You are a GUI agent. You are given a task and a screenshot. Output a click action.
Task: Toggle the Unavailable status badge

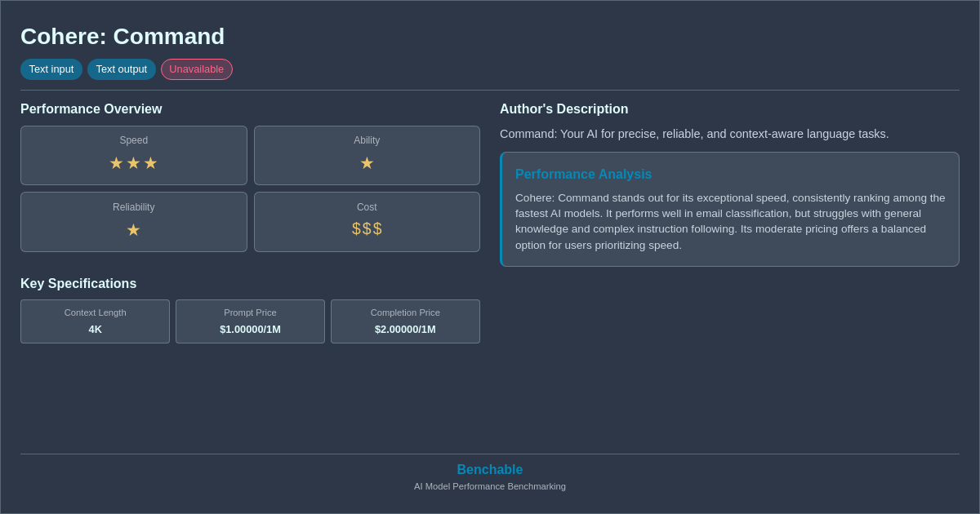[196, 69]
